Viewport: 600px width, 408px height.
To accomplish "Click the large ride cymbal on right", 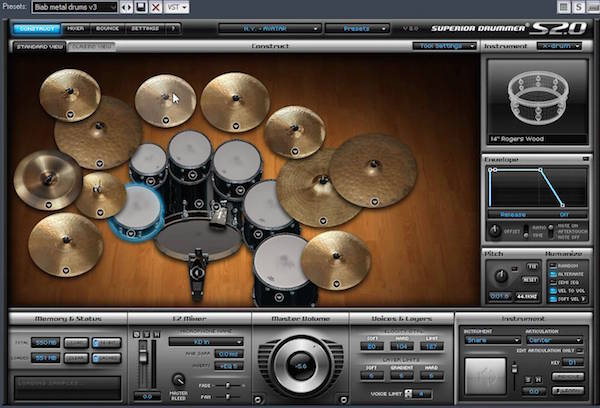I will coord(373,170).
